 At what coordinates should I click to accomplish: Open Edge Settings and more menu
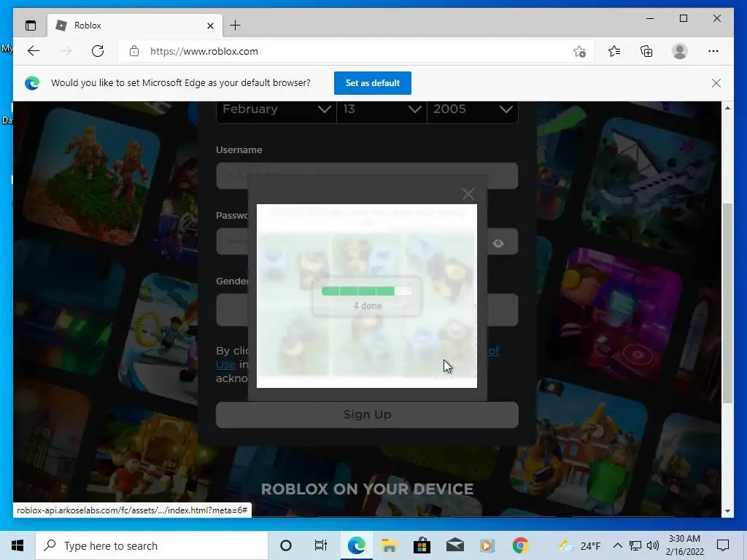[x=713, y=51]
